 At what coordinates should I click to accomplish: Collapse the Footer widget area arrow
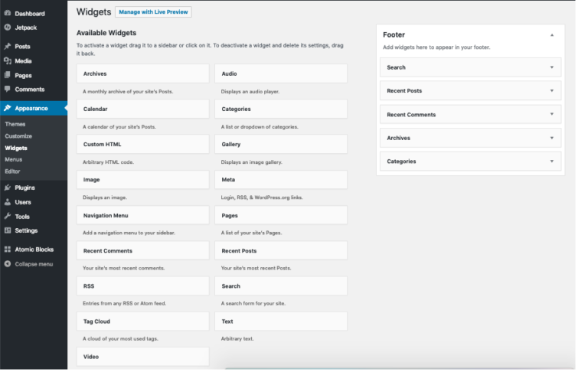coord(551,35)
